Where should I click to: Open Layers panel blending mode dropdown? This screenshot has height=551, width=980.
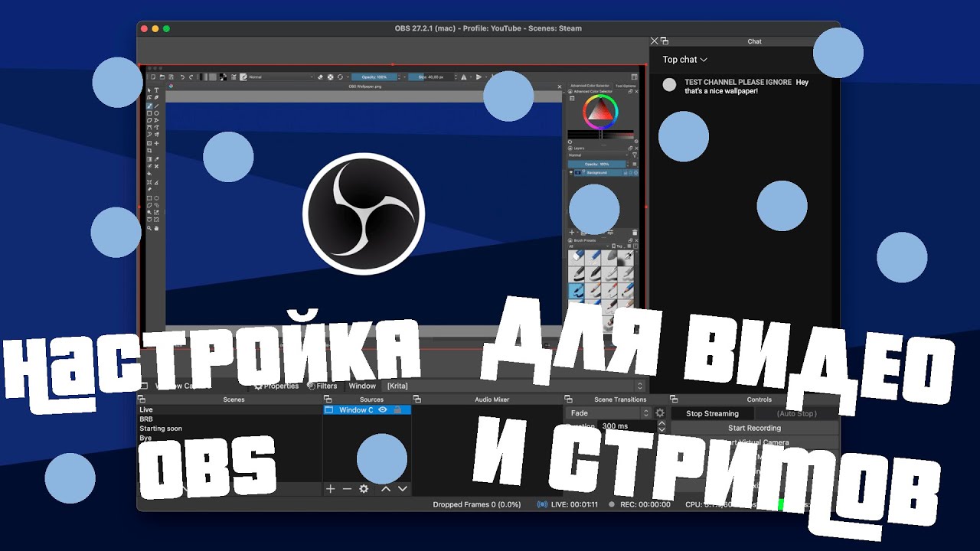click(598, 155)
